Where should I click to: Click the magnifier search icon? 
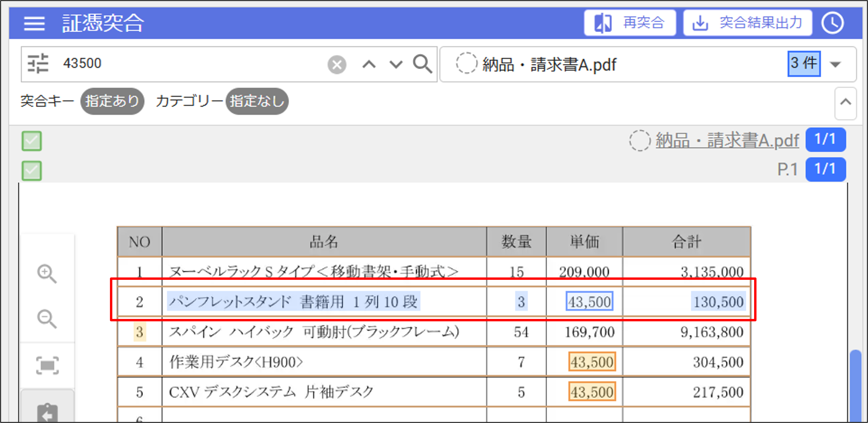(422, 64)
